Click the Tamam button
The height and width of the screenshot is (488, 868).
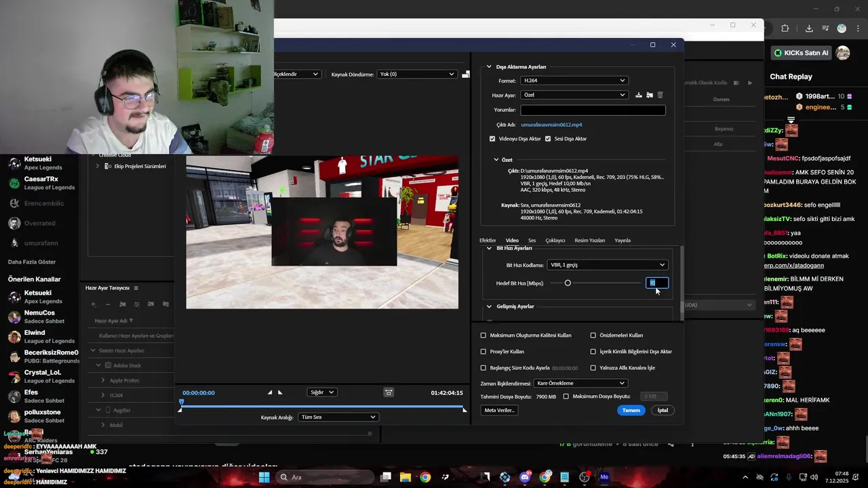[x=631, y=410]
